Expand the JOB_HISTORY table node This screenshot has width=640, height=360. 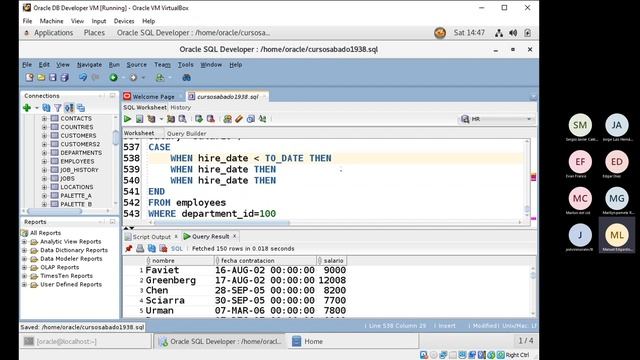(44, 170)
